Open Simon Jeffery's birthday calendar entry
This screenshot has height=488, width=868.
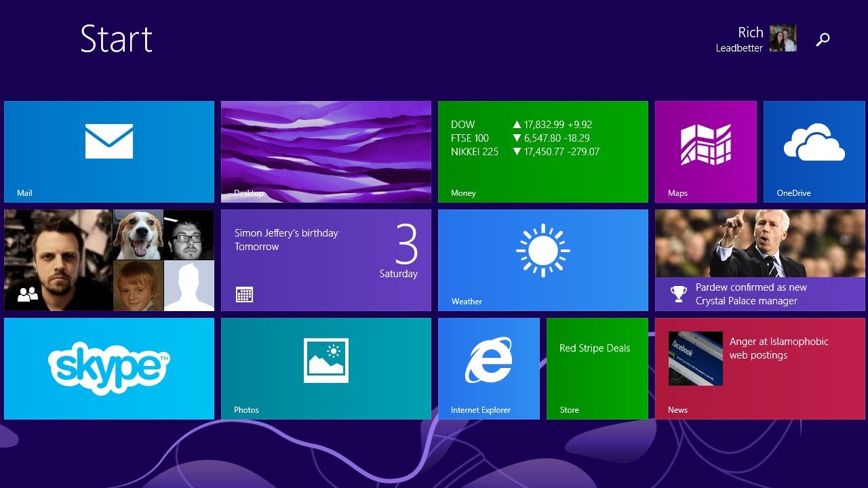tap(286, 240)
